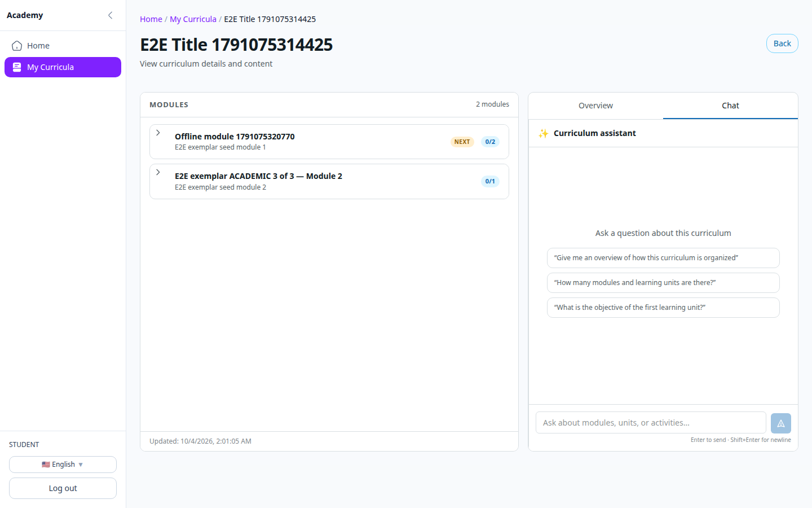Screen dimensions: 812x508
Task: Click the STUDENT role label
Action: [24, 445]
